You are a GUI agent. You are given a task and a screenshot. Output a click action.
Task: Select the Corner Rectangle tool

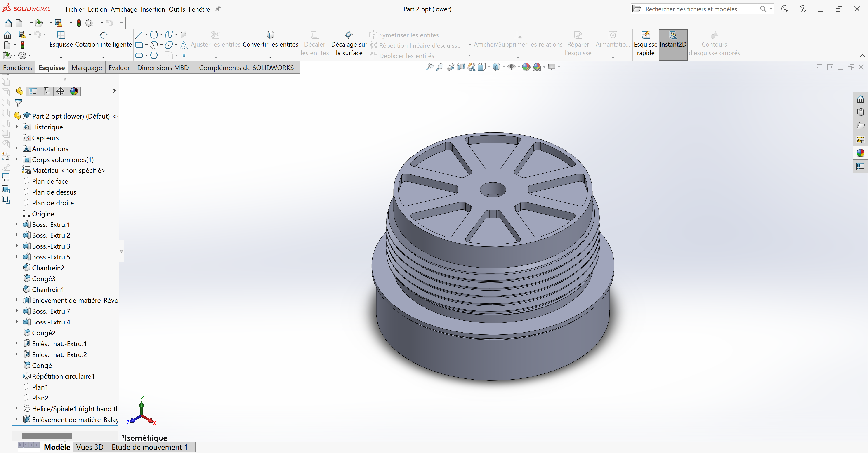click(139, 45)
